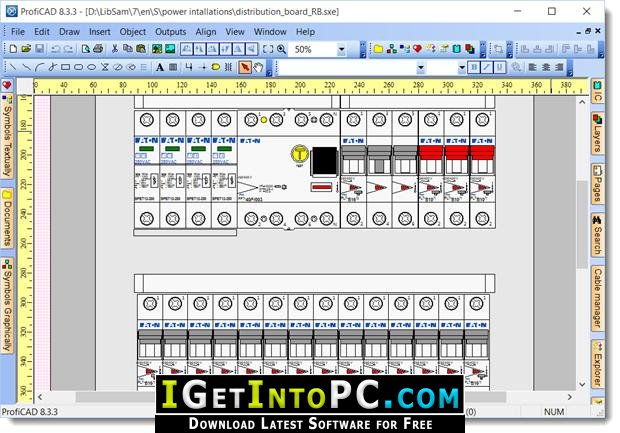Screen dimensions: 620x433
Task: Open the Draw menu
Action: [x=69, y=32]
